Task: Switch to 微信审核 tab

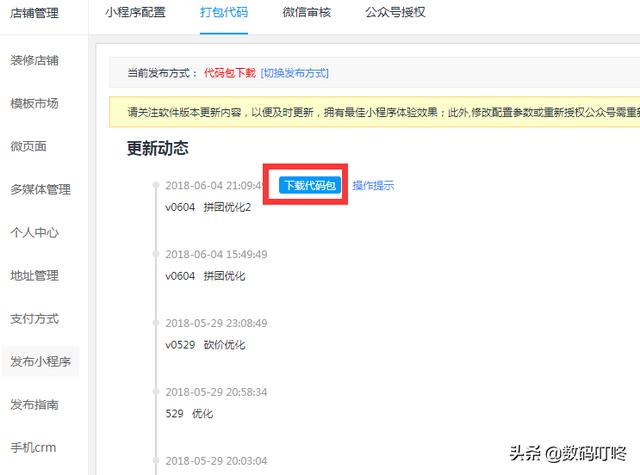Action: pos(307,12)
